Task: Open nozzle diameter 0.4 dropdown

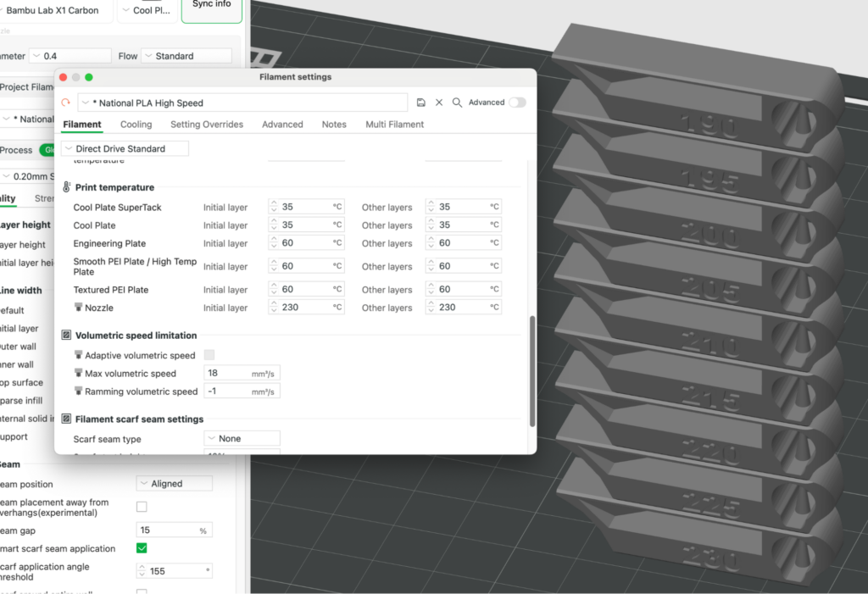Action: click(x=70, y=56)
